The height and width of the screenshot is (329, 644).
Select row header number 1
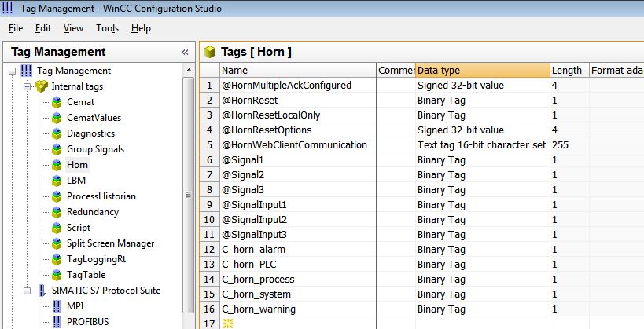point(209,86)
